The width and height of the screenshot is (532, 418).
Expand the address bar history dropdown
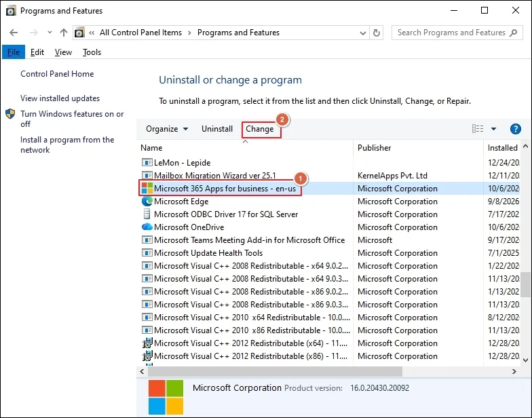coord(362,33)
